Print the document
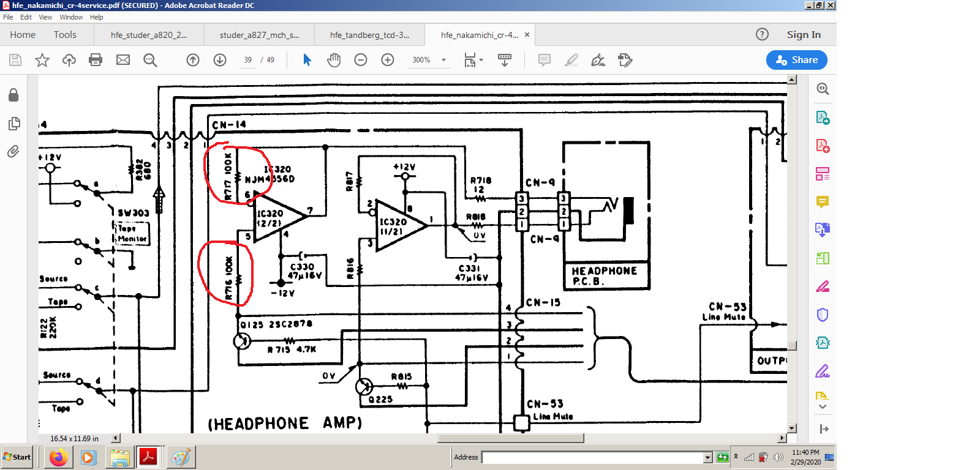The height and width of the screenshot is (470, 980). tap(96, 60)
